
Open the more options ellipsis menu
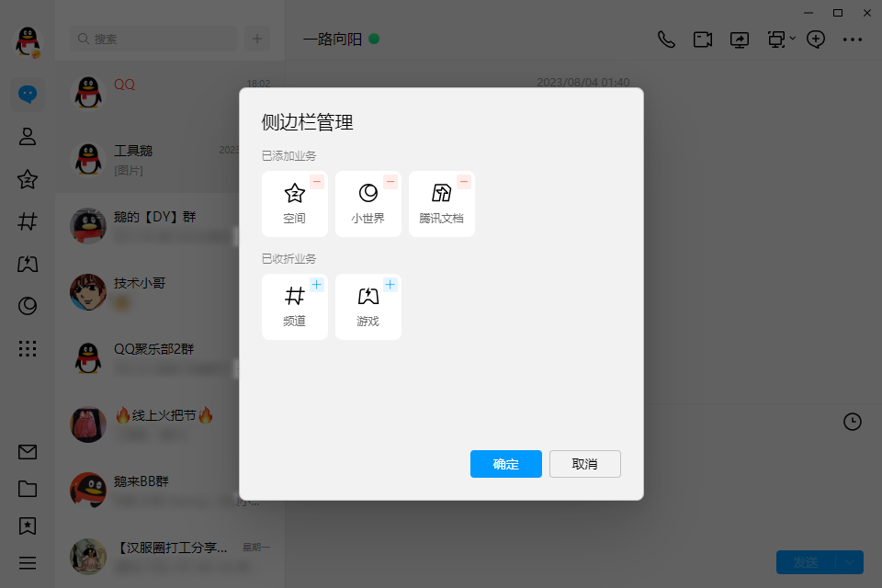point(853,40)
